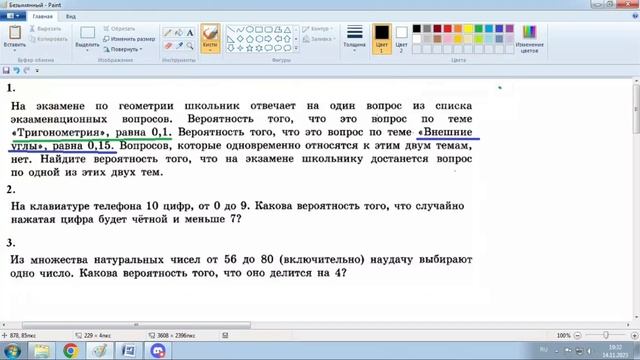Pick the red color swatch
The image size is (640, 360).
447,29
